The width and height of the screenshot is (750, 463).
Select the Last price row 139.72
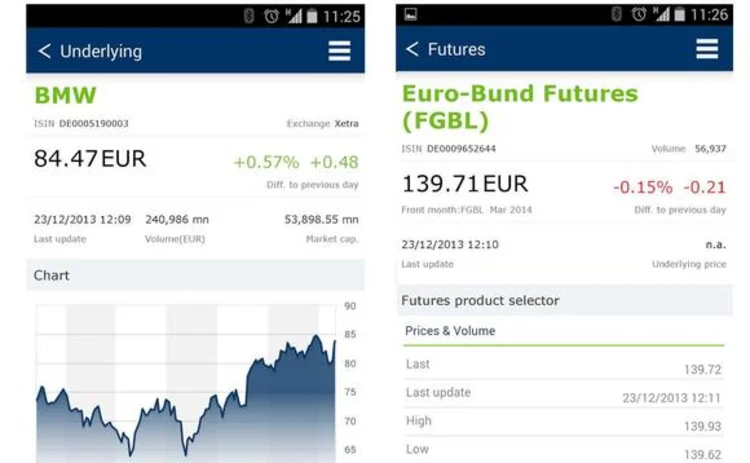coord(564,365)
